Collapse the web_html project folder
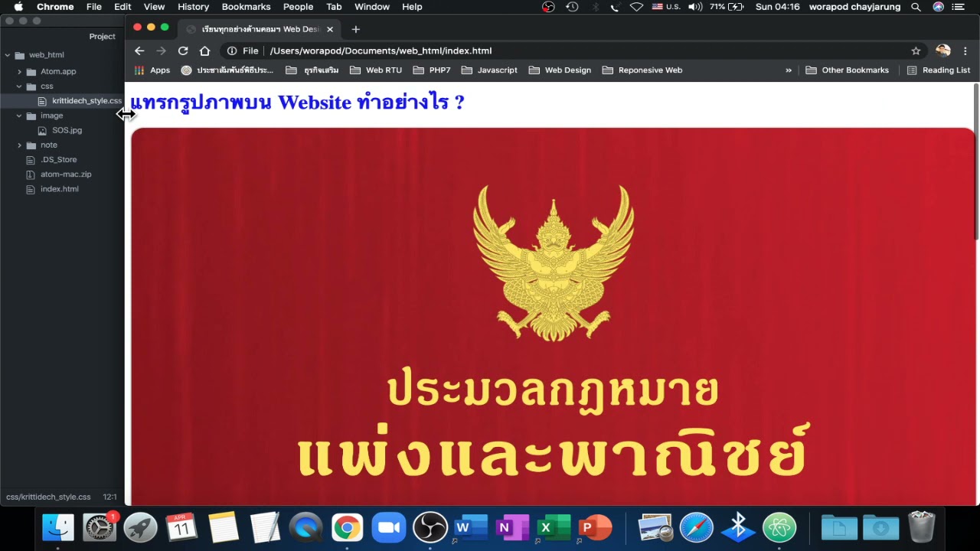This screenshot has width=980, height=551. point(8,55)
